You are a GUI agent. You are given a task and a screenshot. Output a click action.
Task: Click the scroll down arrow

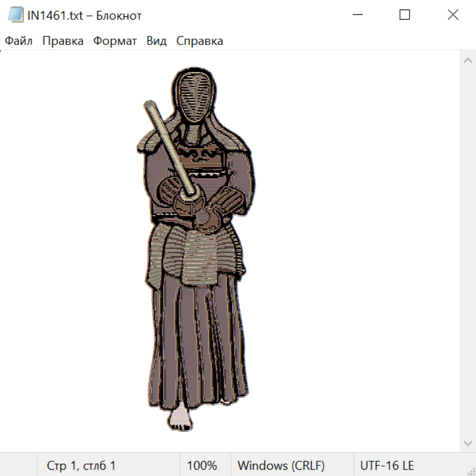click(468, 442)
